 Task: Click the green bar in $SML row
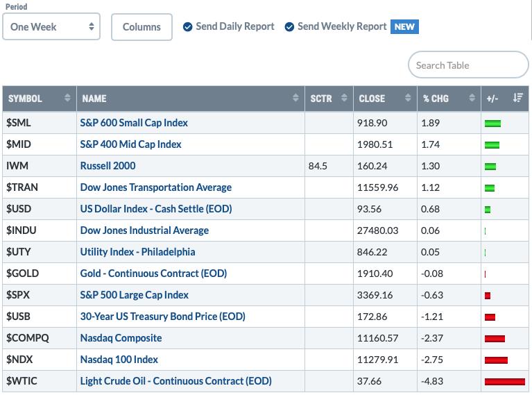pos(492,124)
